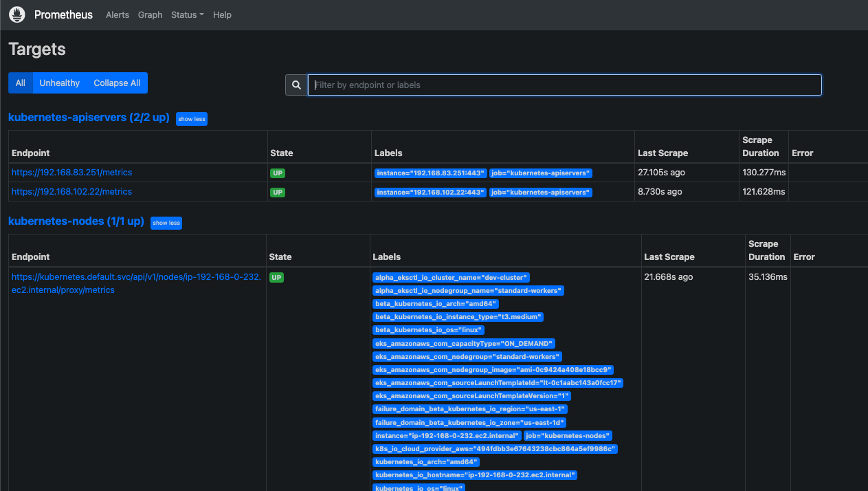Click the 35.136ms scrape duration
The height and width of the screenshot is (491, 868).
768,276
